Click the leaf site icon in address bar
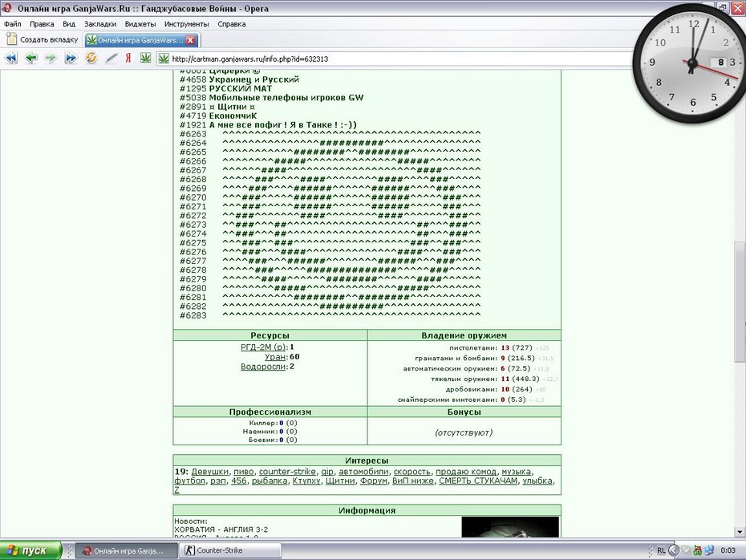 [164, 59]
